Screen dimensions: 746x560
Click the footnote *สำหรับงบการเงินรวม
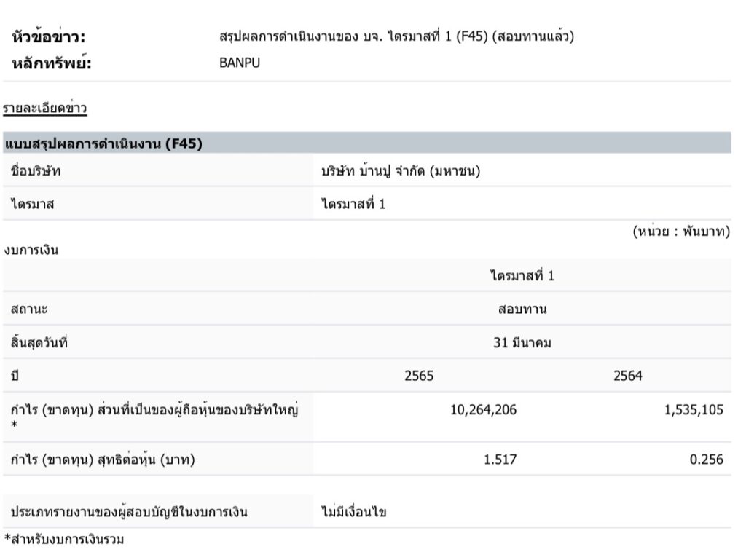(63, 540)
